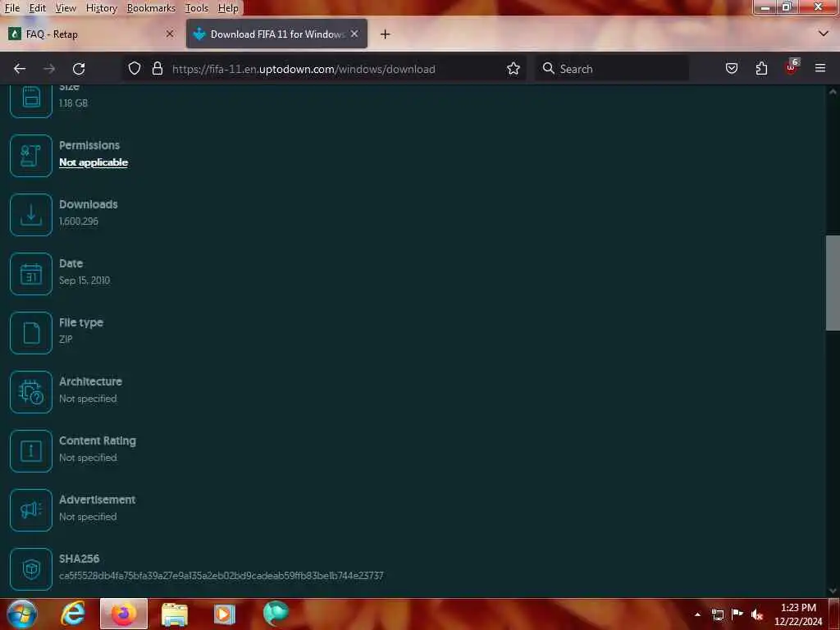Open the Not applicable permissions link
Viewport: 840px width, 630px height.
click(94, 162)
